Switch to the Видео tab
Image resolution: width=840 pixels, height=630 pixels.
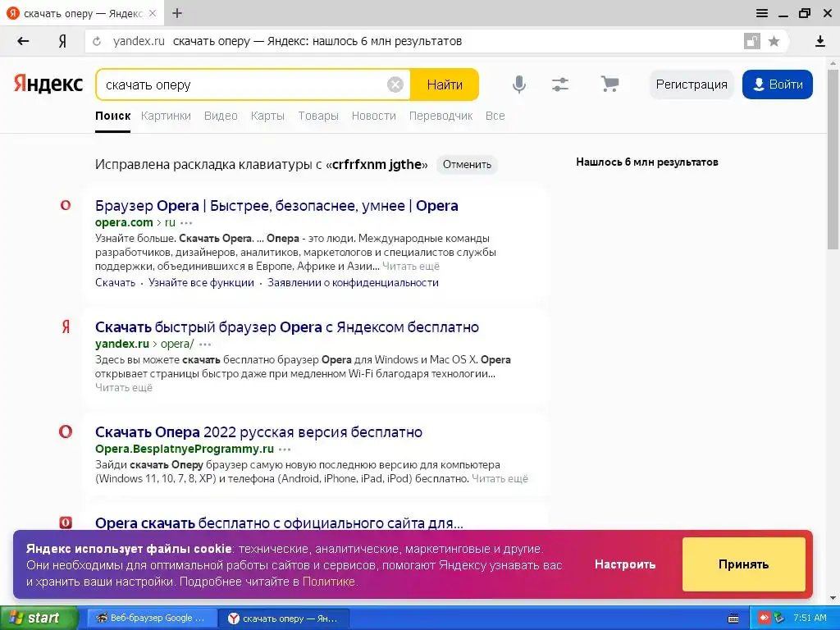pyautogui.click(x=221, y=116)
